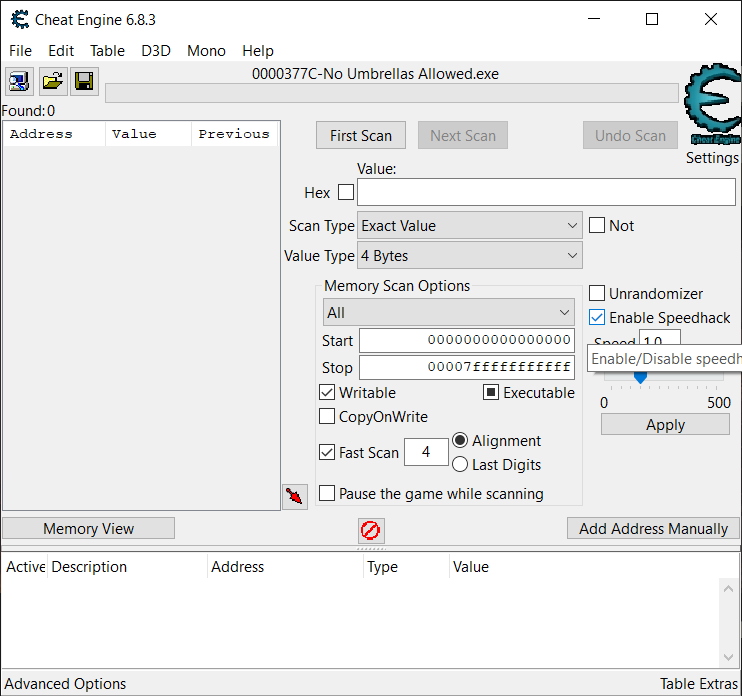Open the File menu

[20, 51]
